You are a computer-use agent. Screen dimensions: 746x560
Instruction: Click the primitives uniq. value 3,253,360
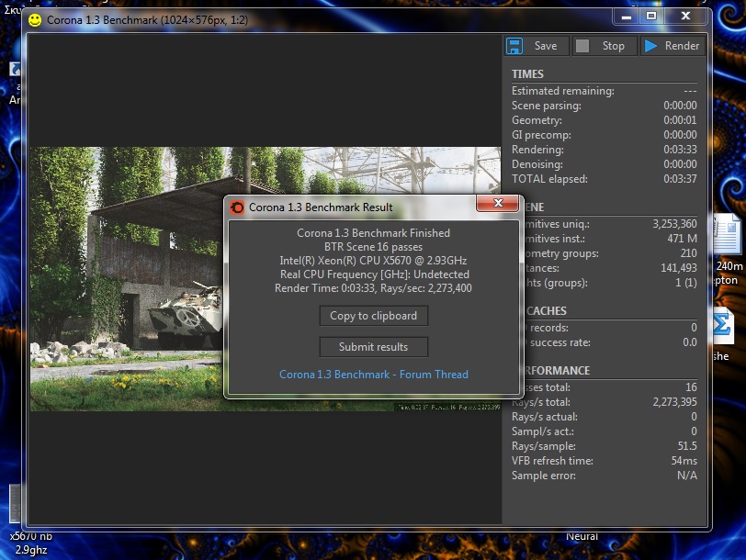(x=674, y=224)
